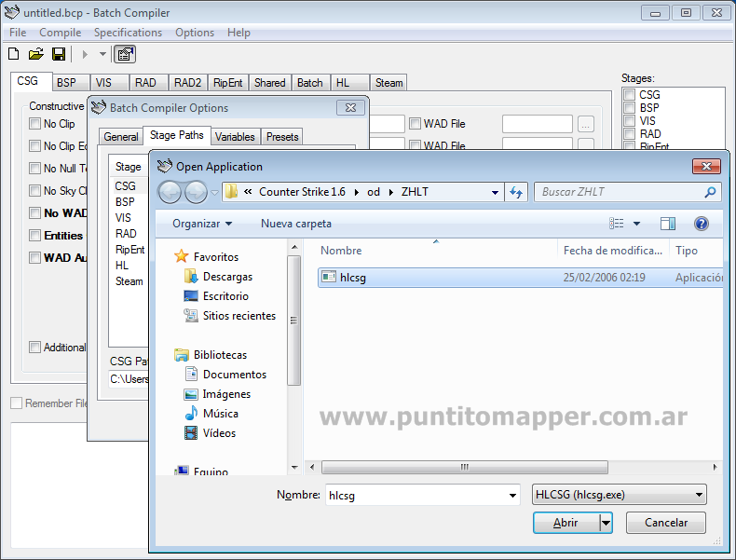736x560 pixels.
Task: Open the Abrir button split arrow
Action: pos(606,523)
